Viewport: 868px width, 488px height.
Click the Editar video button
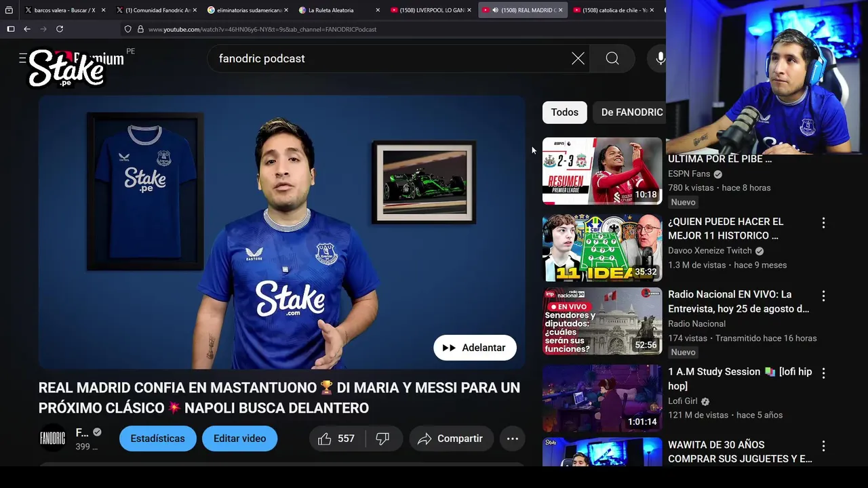[x=240, y=439]
